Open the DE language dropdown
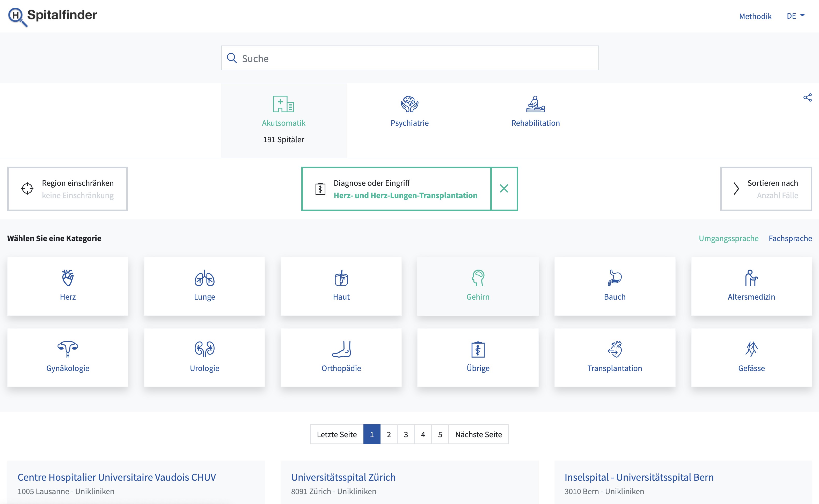Viewport: 819px width, 504px height. pyautogui.click(x=796, y=16)
